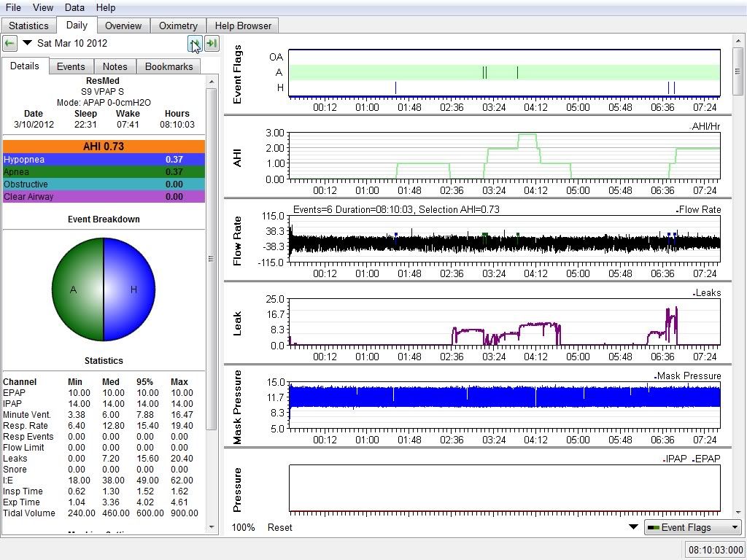Click the Mask Pressure graph vertical title

tap(237, 407)
